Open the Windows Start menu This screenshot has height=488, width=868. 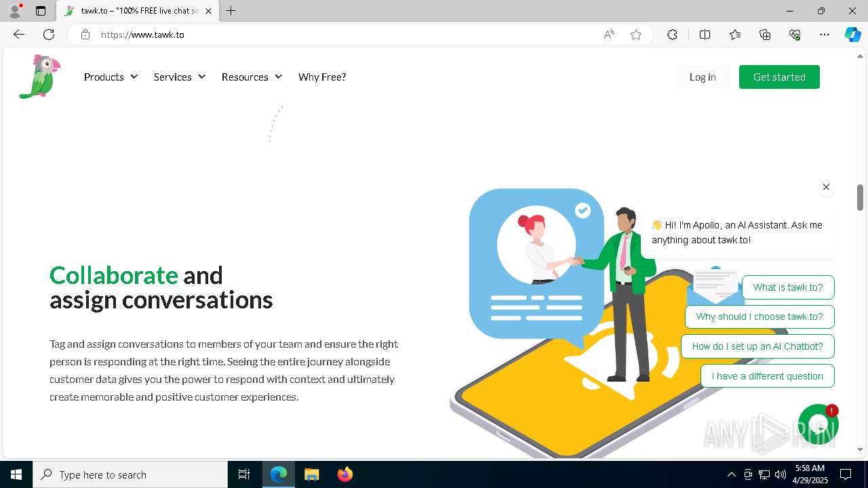pos(16,474)
